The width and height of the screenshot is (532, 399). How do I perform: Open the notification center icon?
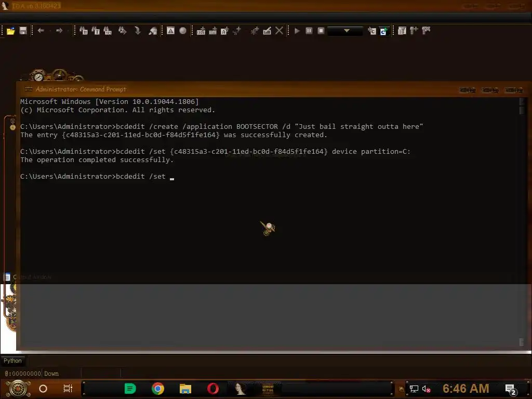click(511, 389)
